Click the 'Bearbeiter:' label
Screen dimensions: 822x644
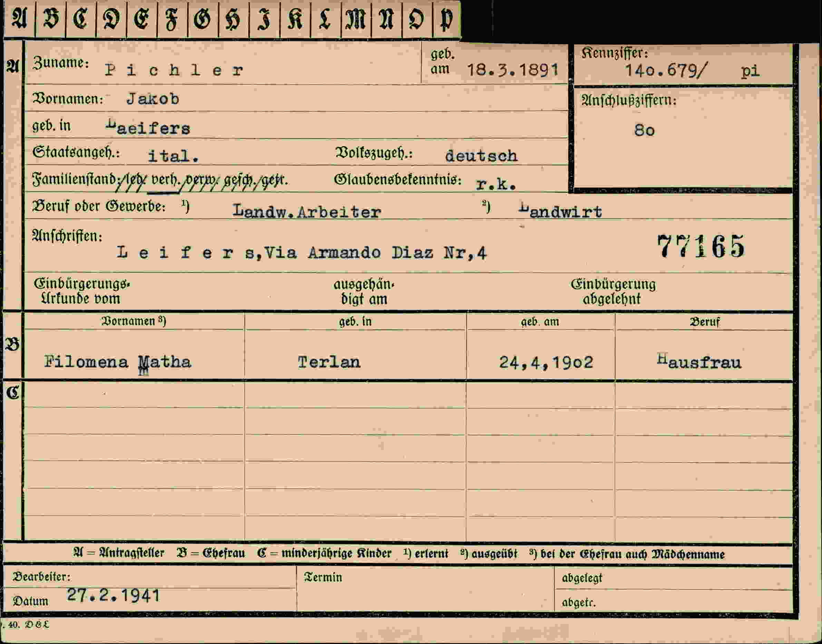[41, 576]
